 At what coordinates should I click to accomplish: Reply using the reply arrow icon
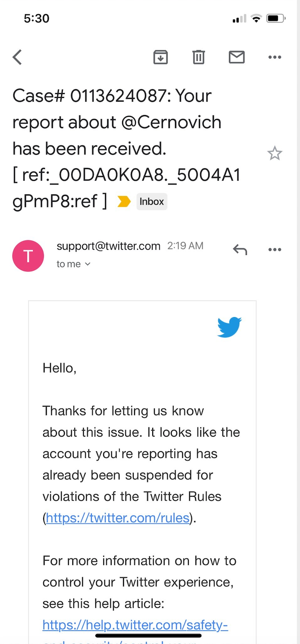pyautogui.click(x=240, y=250)
